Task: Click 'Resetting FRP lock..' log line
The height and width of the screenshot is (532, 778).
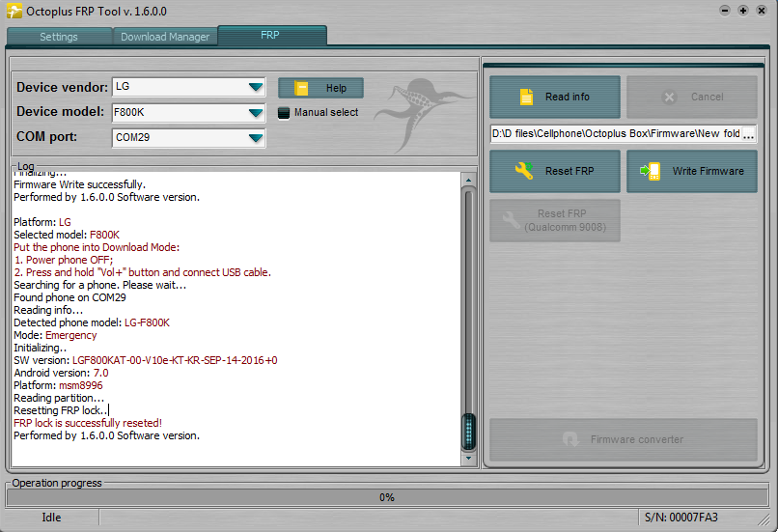Action: click(61, 410)
